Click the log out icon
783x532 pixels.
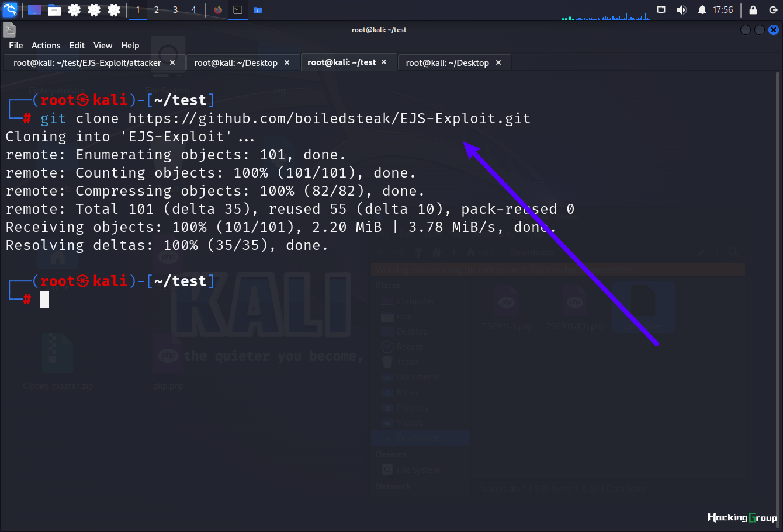tap(773, 10)
